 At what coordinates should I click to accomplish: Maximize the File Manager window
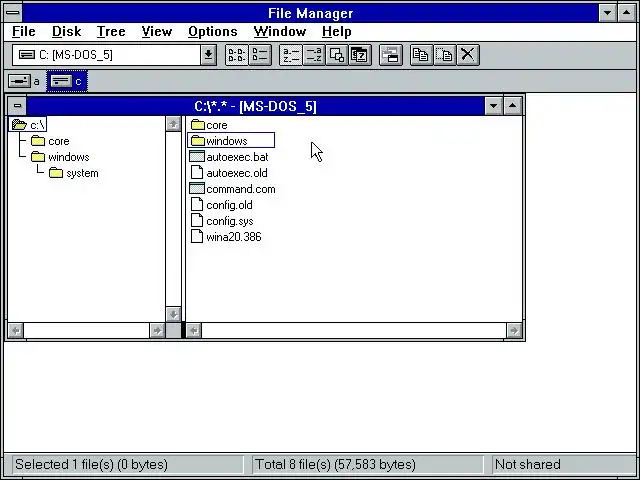627,13
